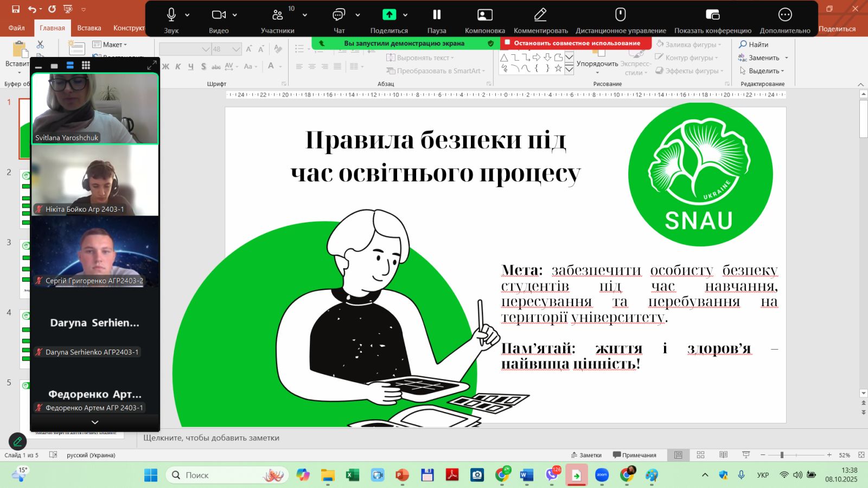Open the Zoom Чат icon

pos(339,15)
